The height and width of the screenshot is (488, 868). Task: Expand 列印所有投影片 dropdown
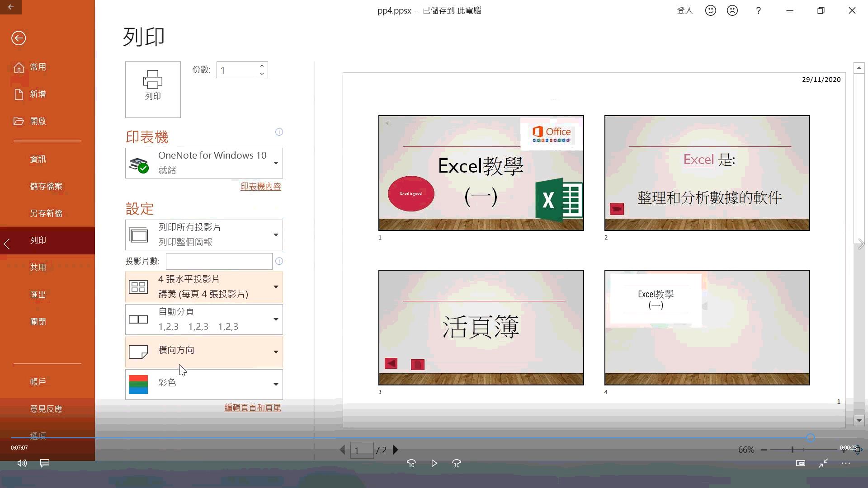pos(204,235)
